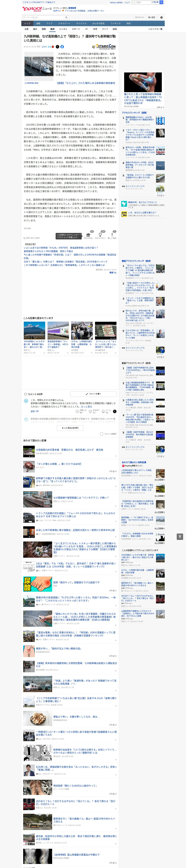Click the 九州新幹線 train article photo
Viewport: 186px width, 868px height.
[39, 66]
